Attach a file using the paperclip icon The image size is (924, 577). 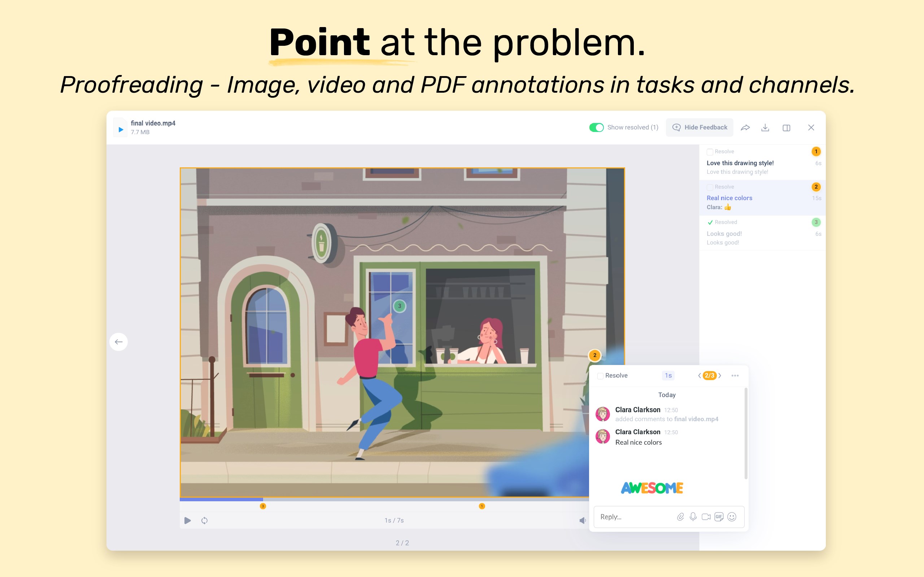pos(680,517)
